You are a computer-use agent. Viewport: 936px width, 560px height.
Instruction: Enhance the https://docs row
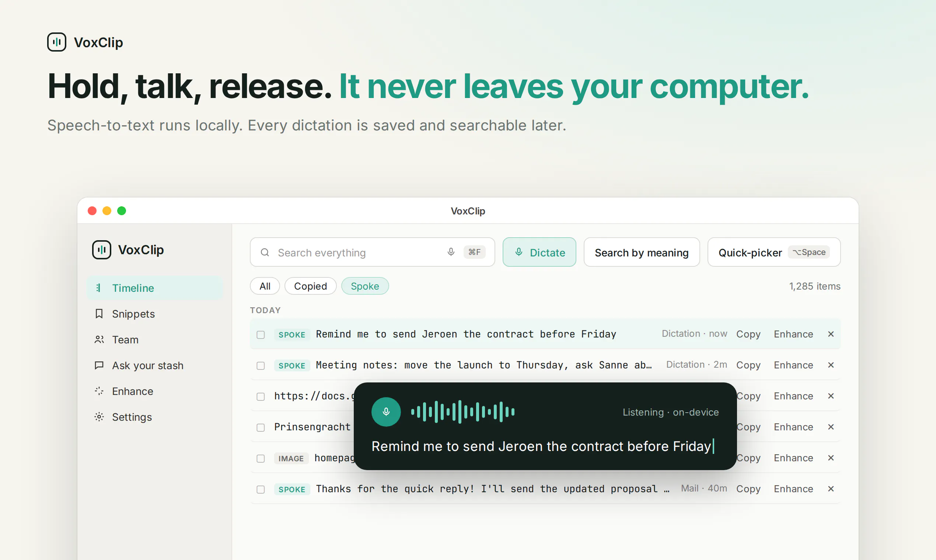(793, 396)
